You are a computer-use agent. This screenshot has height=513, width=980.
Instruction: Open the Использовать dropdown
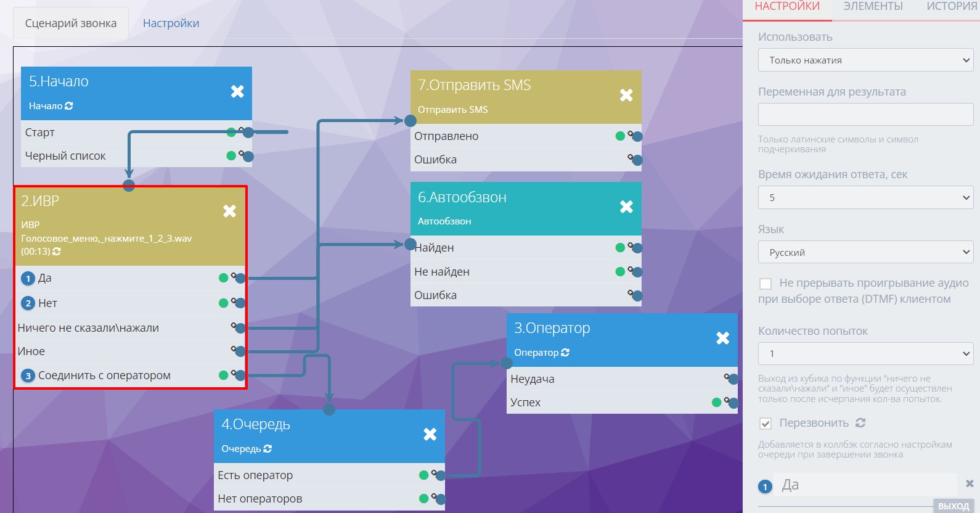(x=865, y=60)
